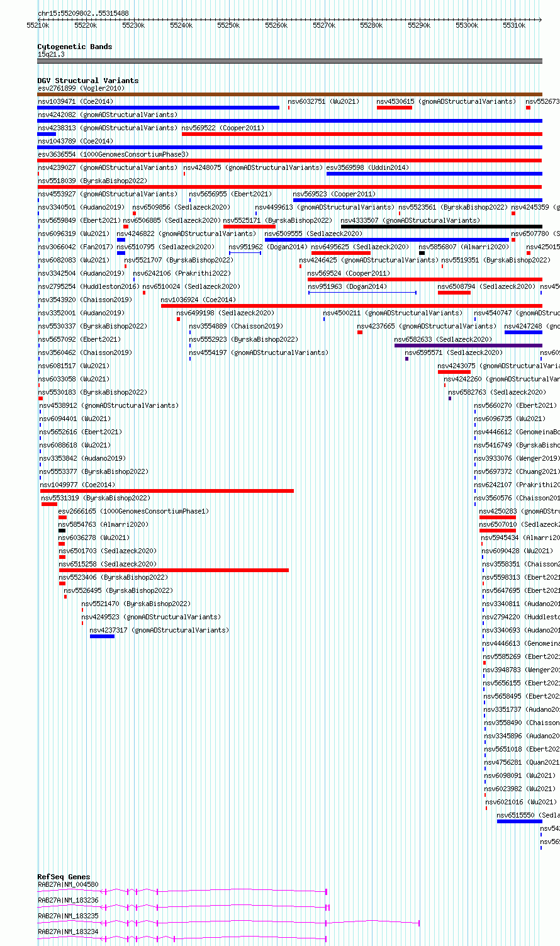Click nsv3543920 (Chaisson2019) label
The width and height of the screenshot is (560, 946).
(x=85, y=300)
